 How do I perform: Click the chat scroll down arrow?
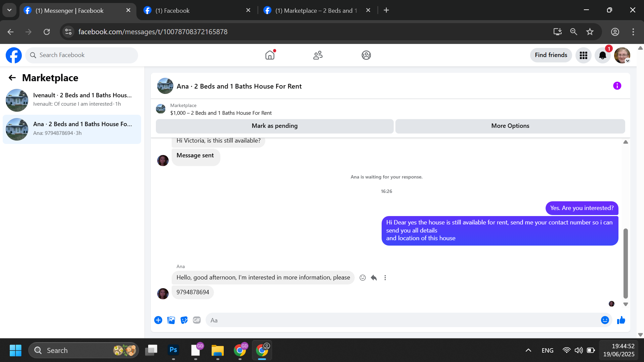[626, 304]
